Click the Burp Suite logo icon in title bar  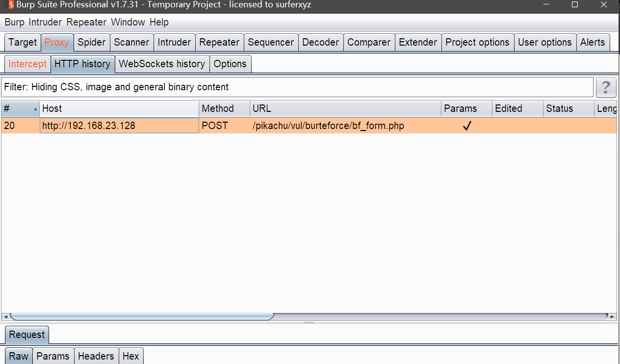[10, 5]
